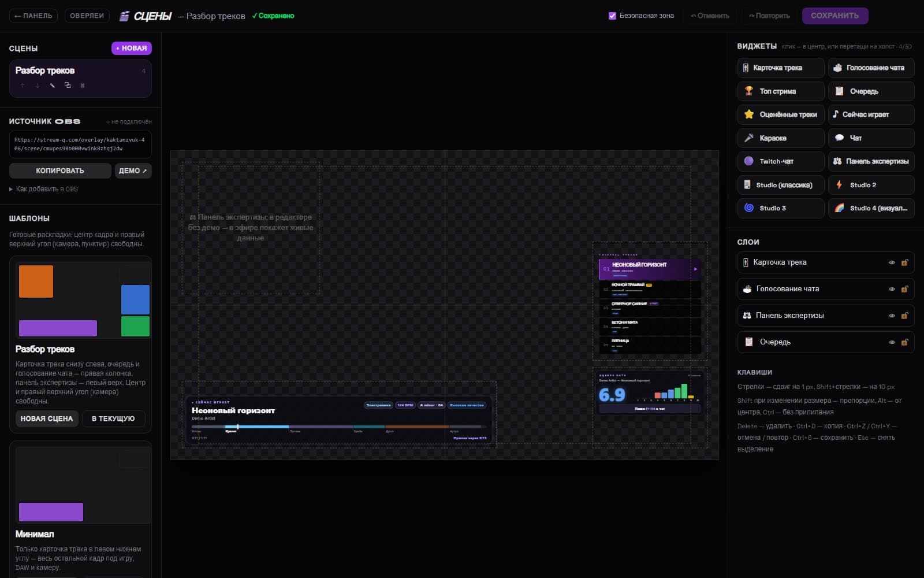Click the pencil rename icon on the Разбор треков scene
924x578 pixels.
(53, 86)
